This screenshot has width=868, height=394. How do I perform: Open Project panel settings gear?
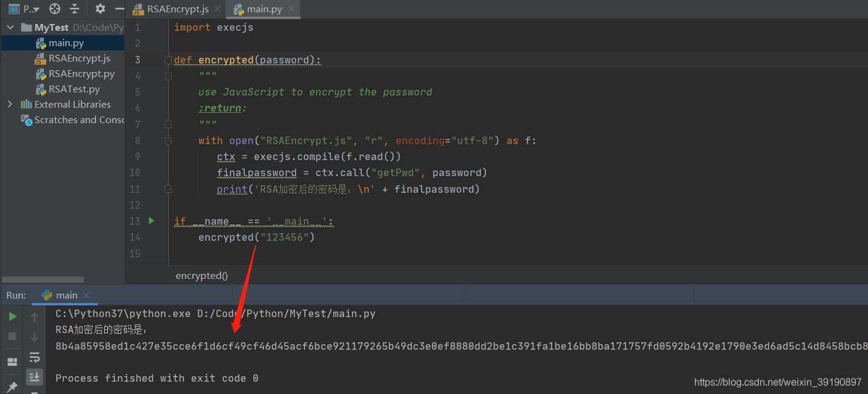[x=100, y=9]
